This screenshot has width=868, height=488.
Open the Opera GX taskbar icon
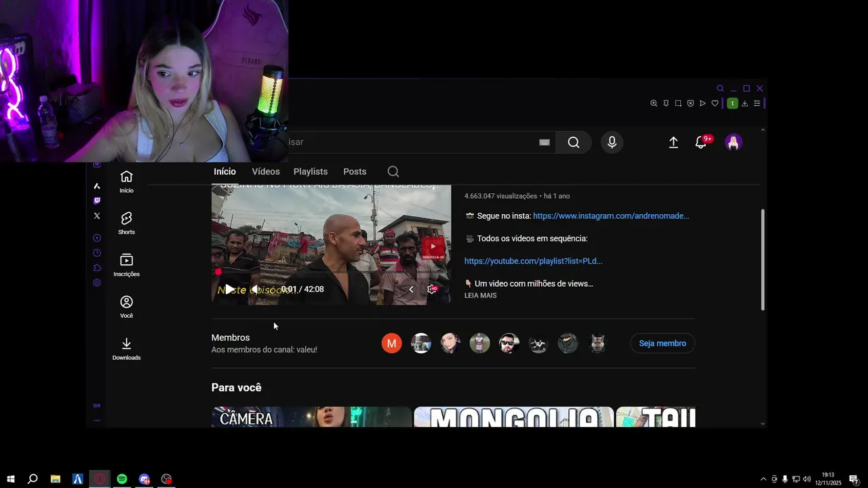100,479
